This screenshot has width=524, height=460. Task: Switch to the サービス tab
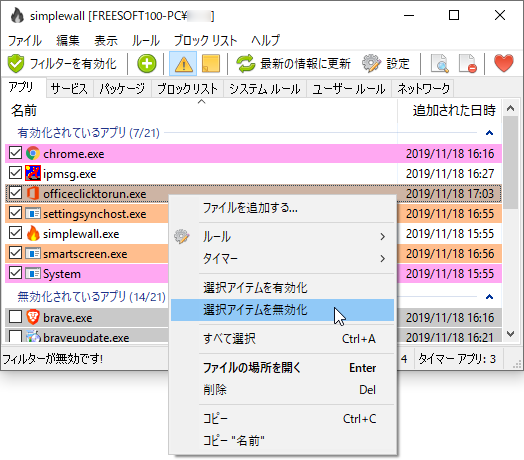(69, 89)
